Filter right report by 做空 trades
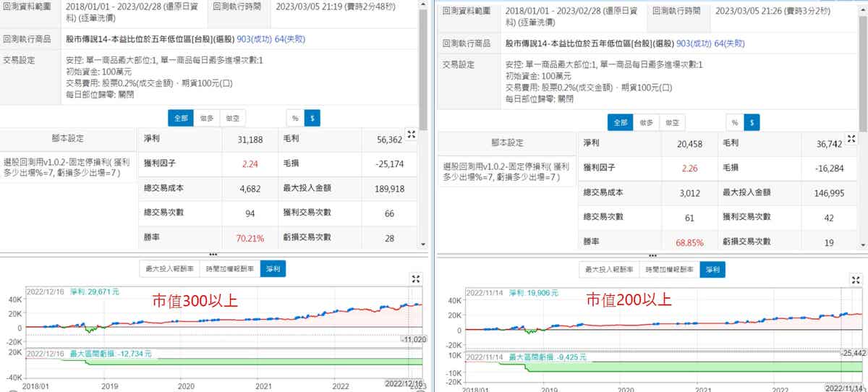Image resolution: width=868 pixels, height=392 pixels. click(x=673, y=123)
